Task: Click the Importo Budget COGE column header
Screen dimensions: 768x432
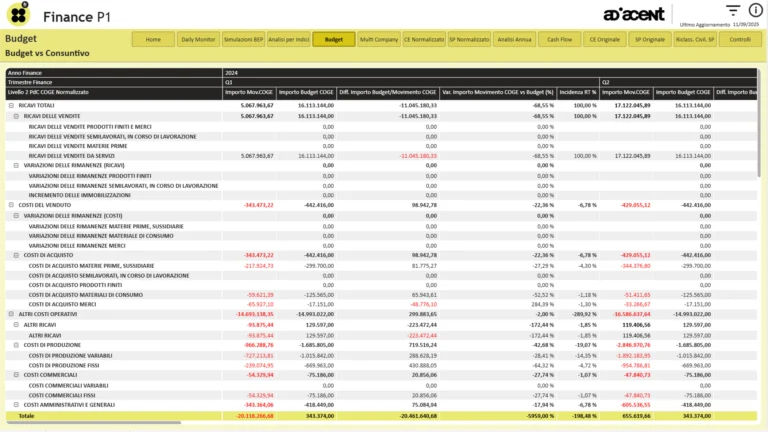Action: pyautogui.click(x=306, y=92)
